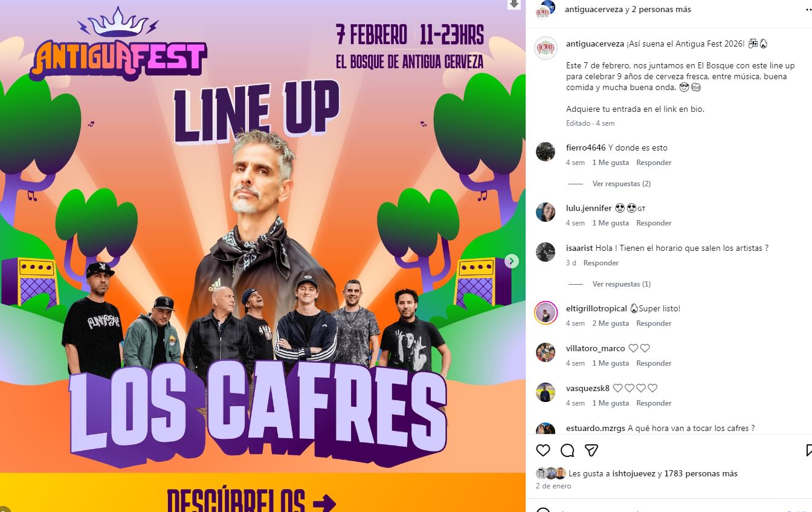812x512 pixels.
Task: View likes on eltigrillotropical's comment
Action: (610, 323)
